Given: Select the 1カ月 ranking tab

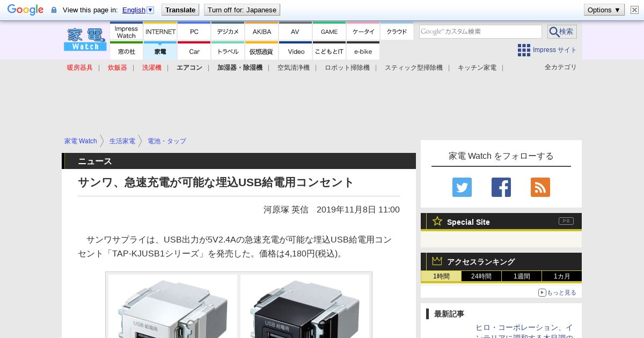Looking at the screenshot, I should (x=562, y=276).
